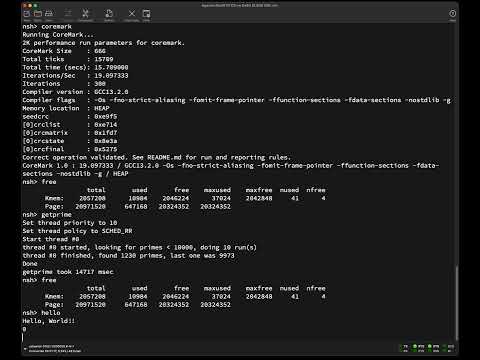Click the 'Memory location : HEAP' line
The image size is (480, 360).
tap(66, 108)
